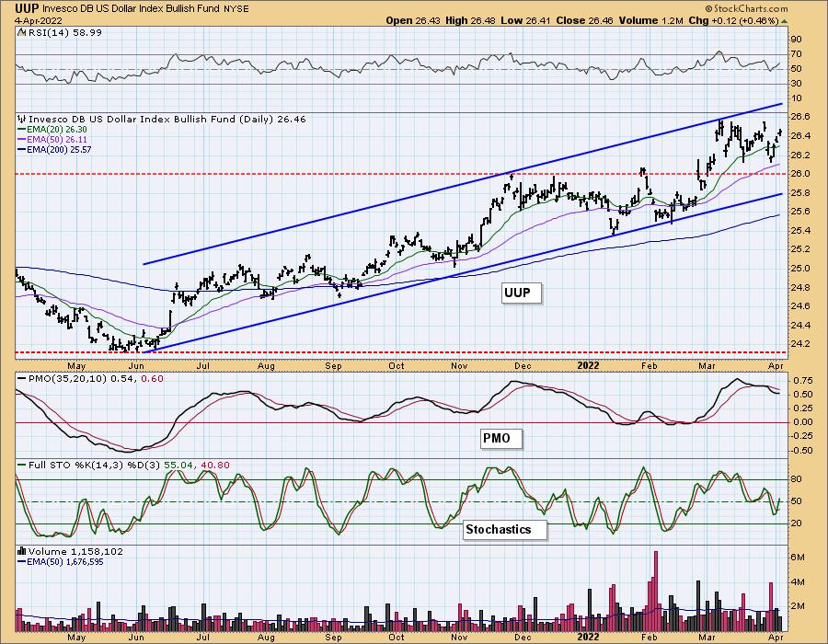Click the volume bars icon beside Volume 1,158,102
Image resolution: width=828 pixels, height=644 pixels.
[x=22, y=552]
